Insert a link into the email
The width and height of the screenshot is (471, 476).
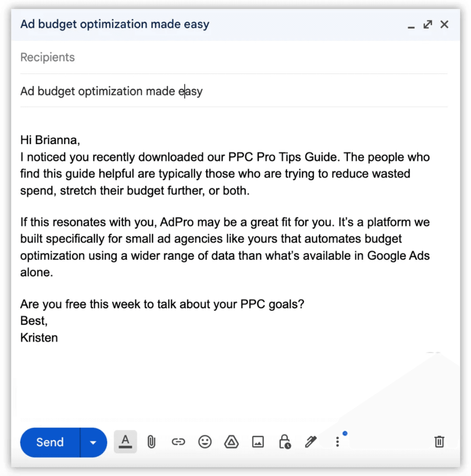click(x=178, y=441)
